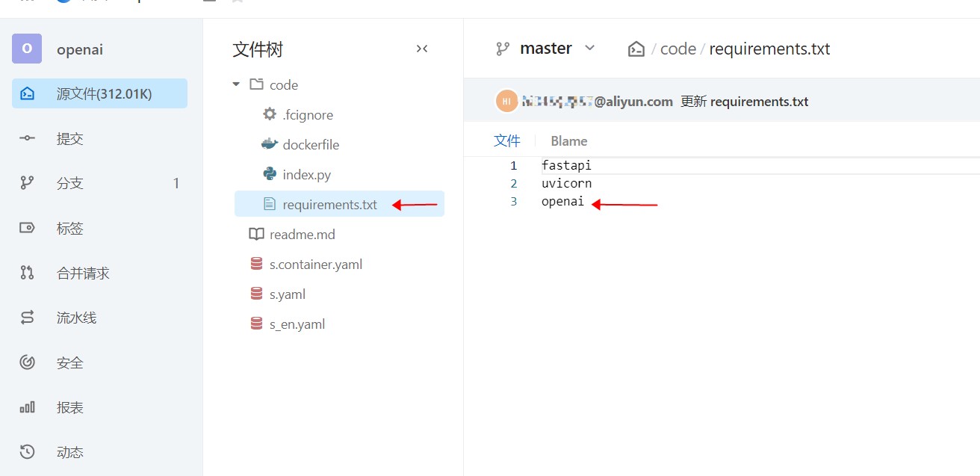980x476 pixels.
Task: Open the 提交 commits page
Action: tap(69, 138)
